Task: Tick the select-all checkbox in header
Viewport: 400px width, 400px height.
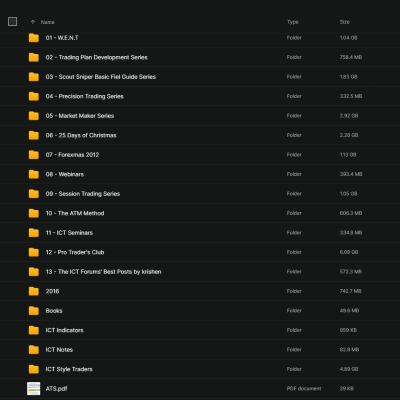Action: tap(12, 22)
